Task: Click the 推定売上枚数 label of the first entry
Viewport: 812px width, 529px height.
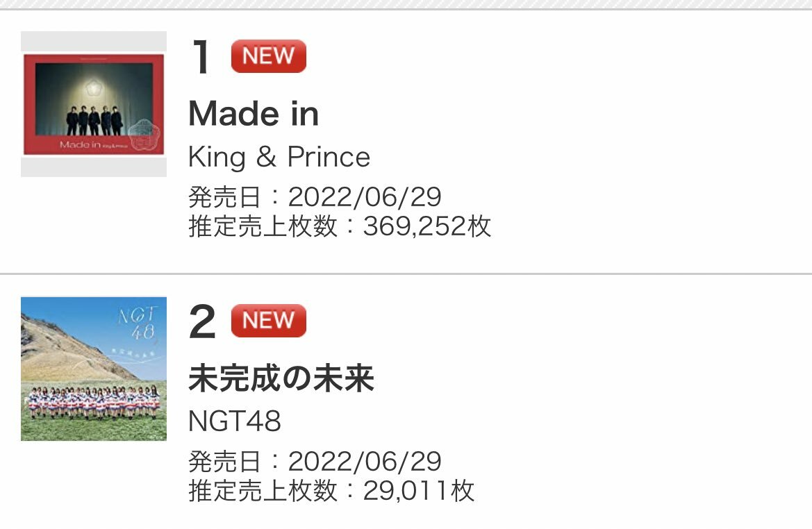Action: click(263, 226)
